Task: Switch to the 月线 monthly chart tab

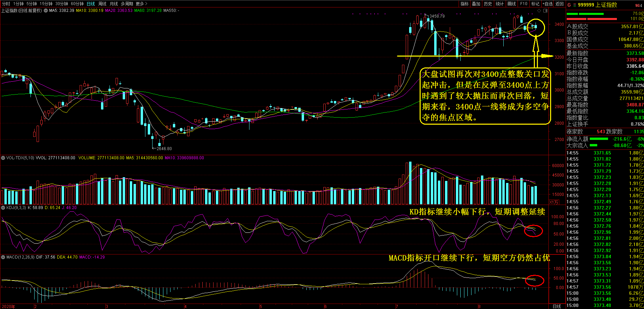Action: [x=114, y=4]
